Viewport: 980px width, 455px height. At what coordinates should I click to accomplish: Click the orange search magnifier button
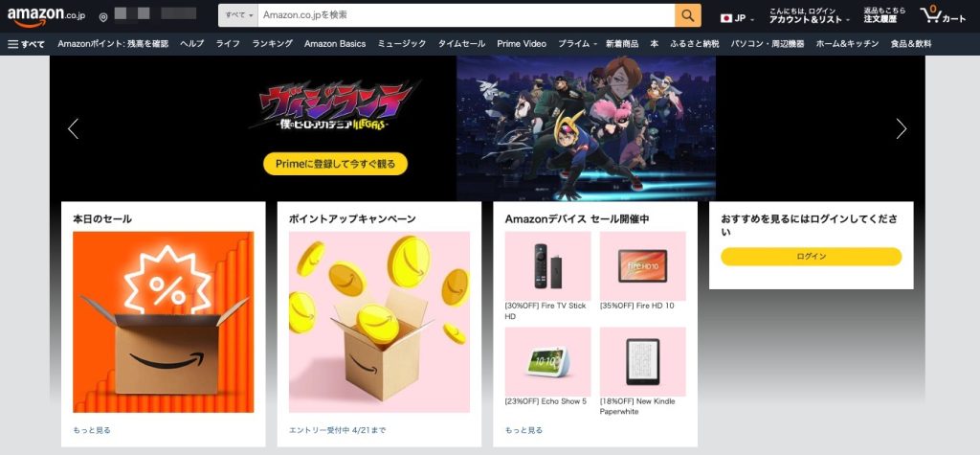click(x=687, y=15)
